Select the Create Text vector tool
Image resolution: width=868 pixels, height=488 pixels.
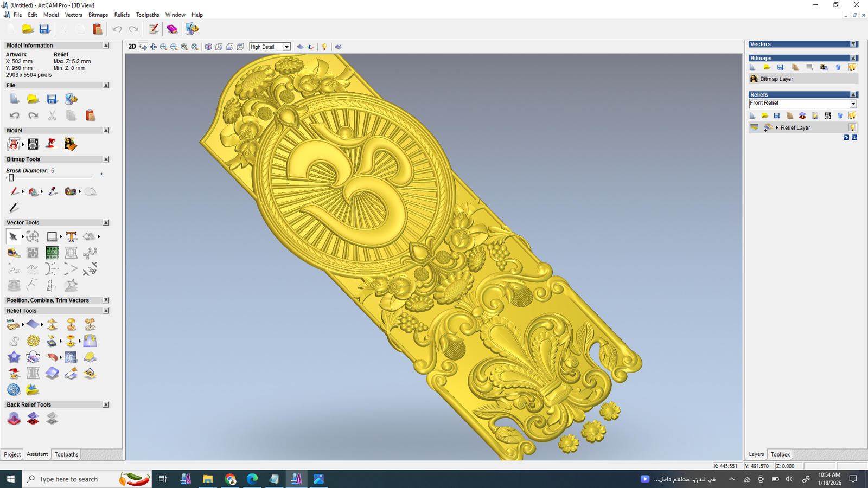[71, 236]
